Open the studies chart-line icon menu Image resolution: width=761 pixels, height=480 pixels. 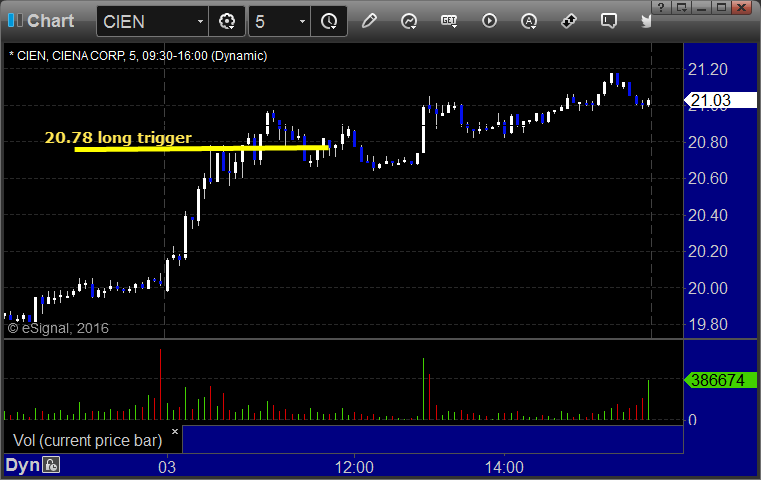tap(409, 21)
